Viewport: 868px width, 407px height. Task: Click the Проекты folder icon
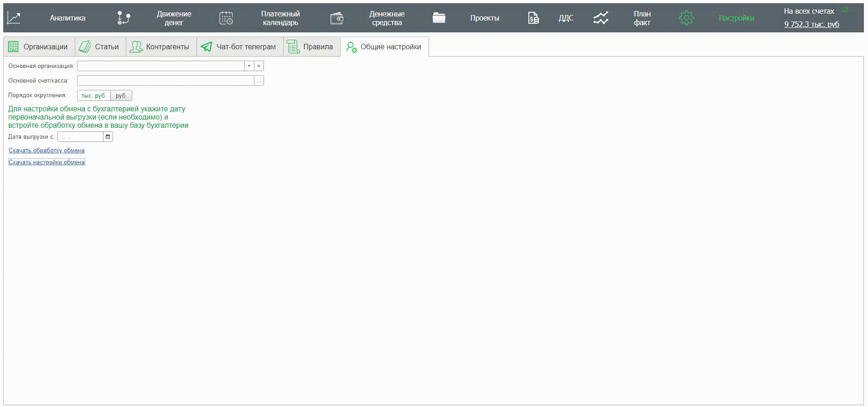439,18
